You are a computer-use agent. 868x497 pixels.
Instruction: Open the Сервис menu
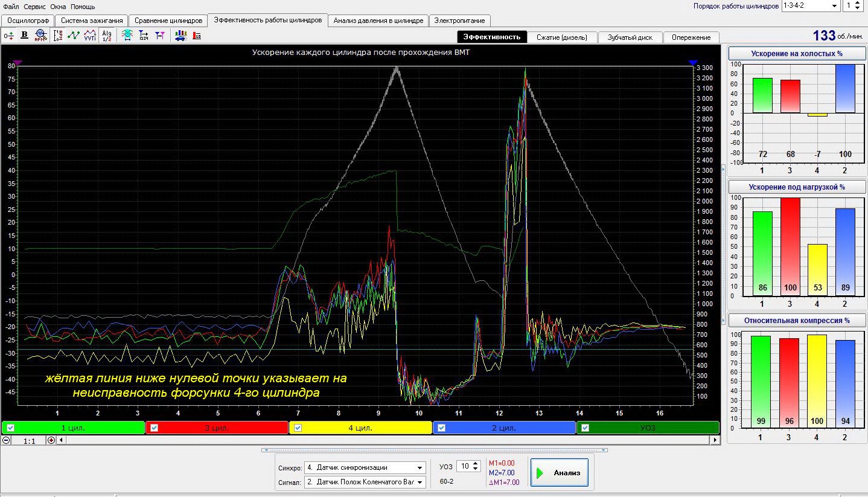tap(35, 7)
